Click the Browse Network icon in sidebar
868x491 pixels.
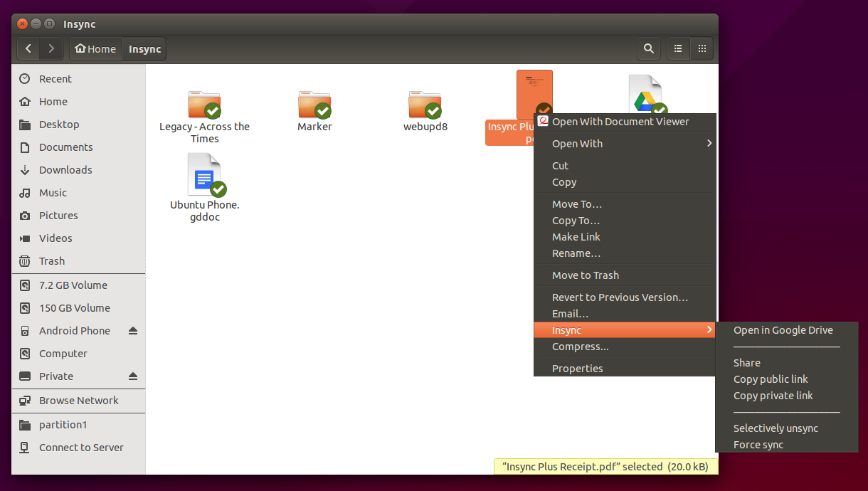pyautogui.click(x=25, y=401)
